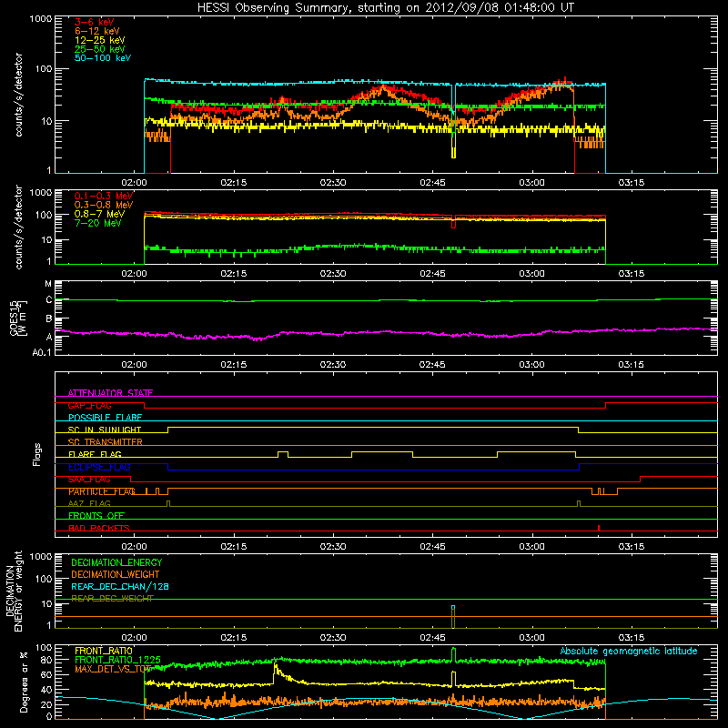Screen dimensions: 728x728
Task: Click the 02:45 tick label under the top panel
Action: click(x=432, y=183)
